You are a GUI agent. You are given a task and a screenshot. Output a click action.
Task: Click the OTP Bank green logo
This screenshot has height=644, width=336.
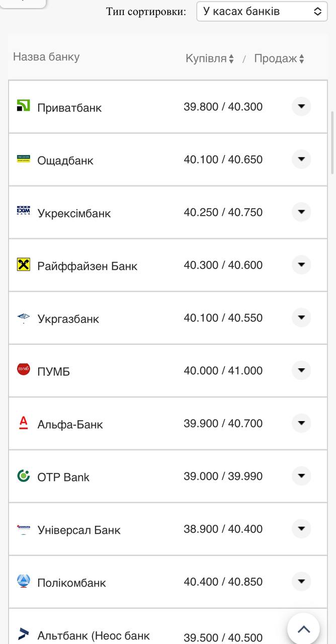pyautogui.click(x=24, y=475)
